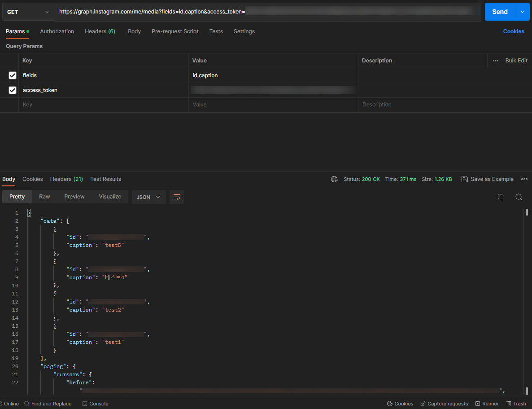Screen dimensions: 532x409
Task: Select Pretty response view
Action: pos(17,197)
